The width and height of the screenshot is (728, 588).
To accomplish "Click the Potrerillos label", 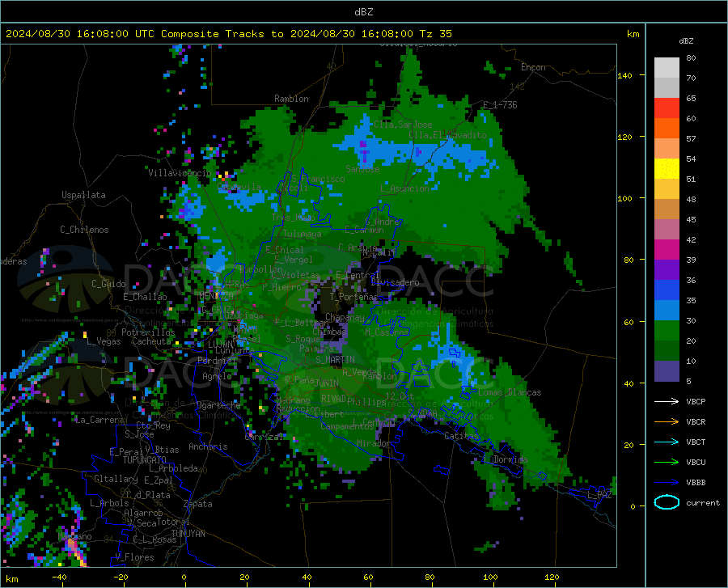I will (148, 332).
